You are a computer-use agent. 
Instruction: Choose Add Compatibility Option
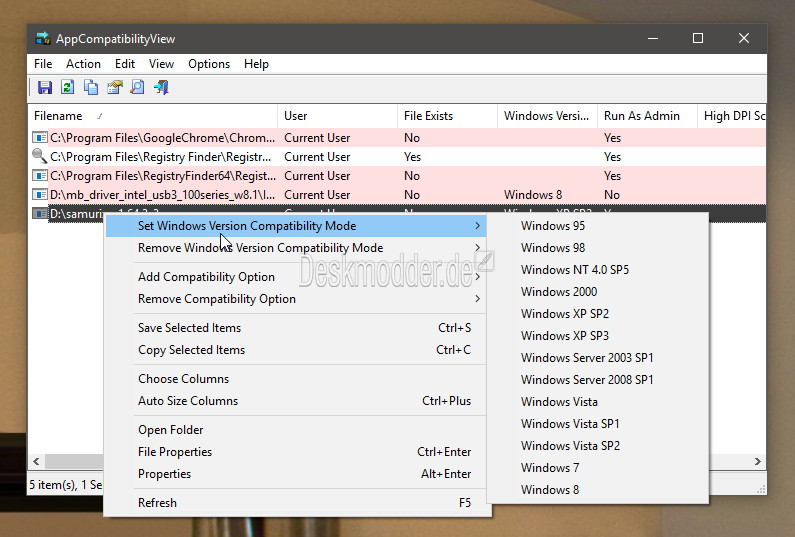(x=297, y=276)
